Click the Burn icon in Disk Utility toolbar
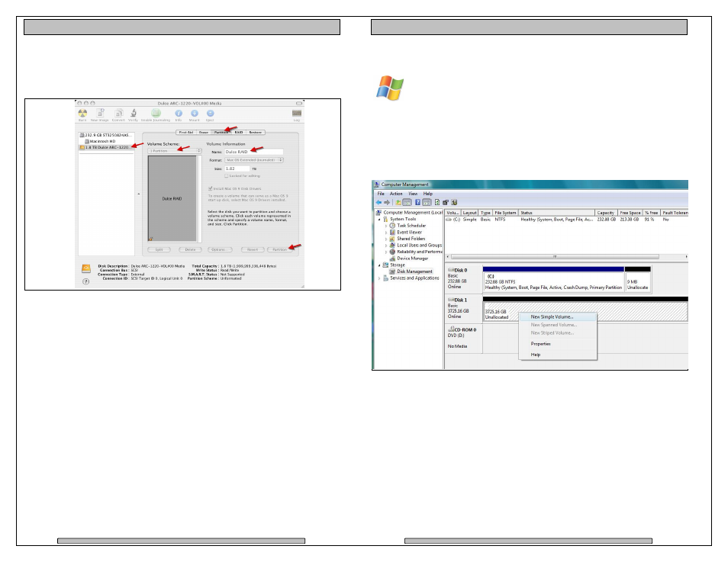The image size is (728, 562). point(82,114)
